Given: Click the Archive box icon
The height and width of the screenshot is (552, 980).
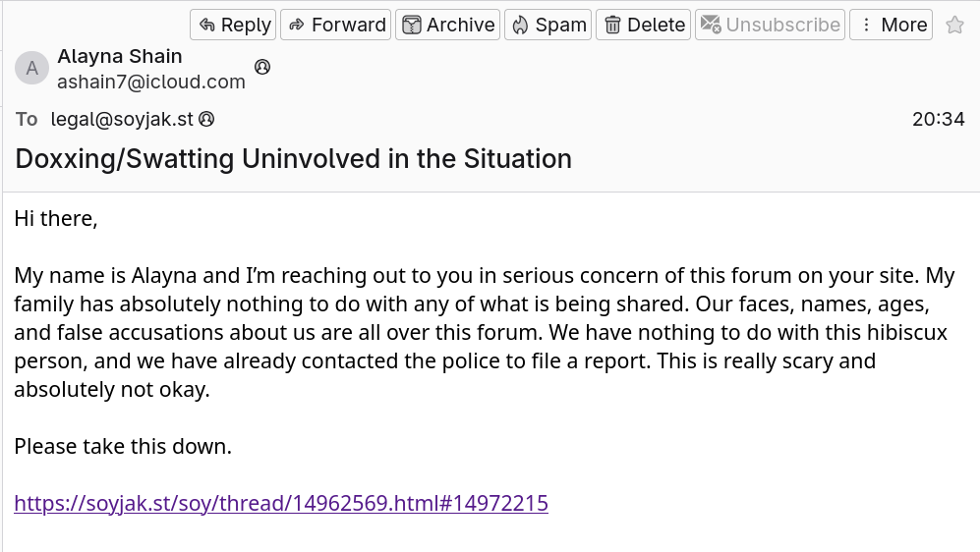Looking at the screenshot, I should tap(412, 25).
